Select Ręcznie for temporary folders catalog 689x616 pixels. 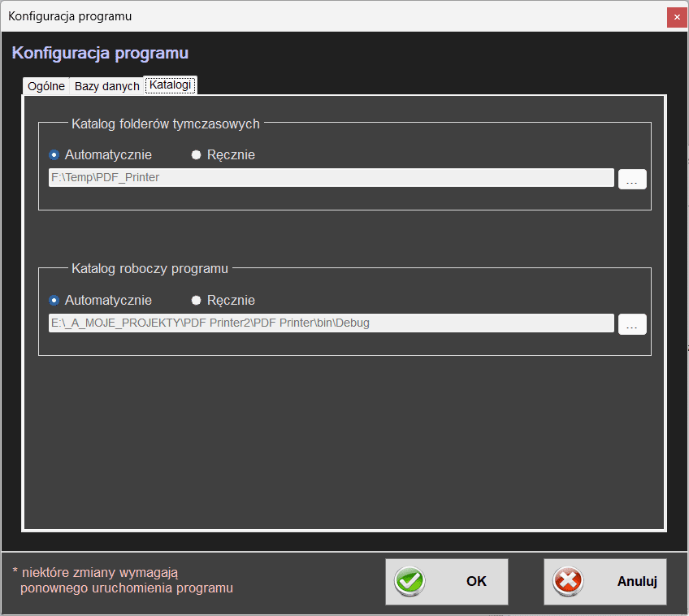click(x=196, y=155)
